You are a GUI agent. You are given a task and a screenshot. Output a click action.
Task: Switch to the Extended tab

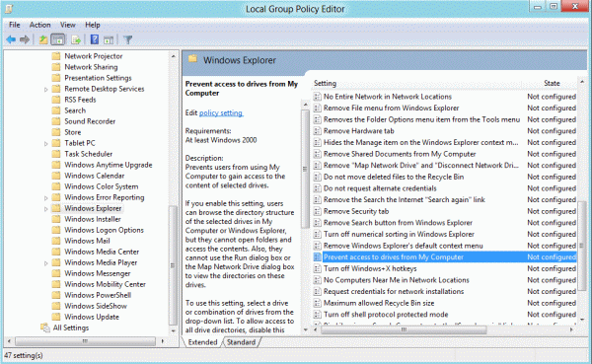(202, 342)
